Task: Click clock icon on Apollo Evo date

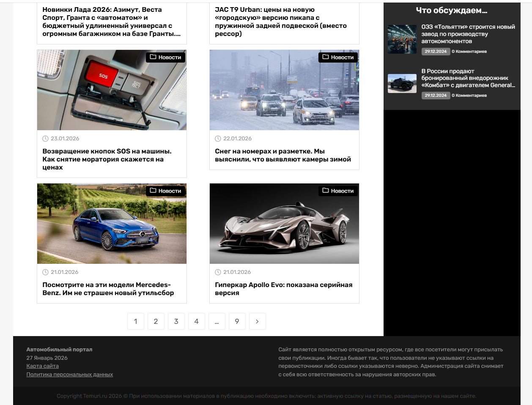Action: [x=218, y=272]
